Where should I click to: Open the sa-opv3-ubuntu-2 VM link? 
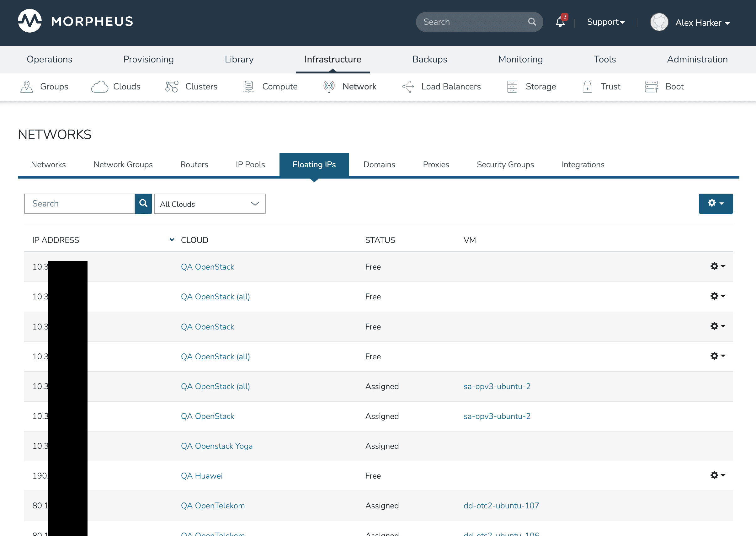[x=497, y=386]
